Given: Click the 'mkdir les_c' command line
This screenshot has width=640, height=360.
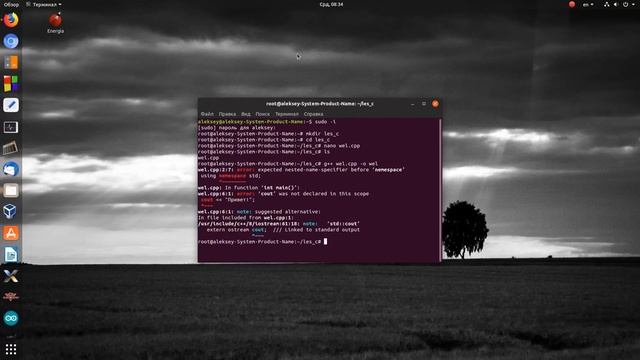Looking at the screenshot, I should click(x=269, y=133).
